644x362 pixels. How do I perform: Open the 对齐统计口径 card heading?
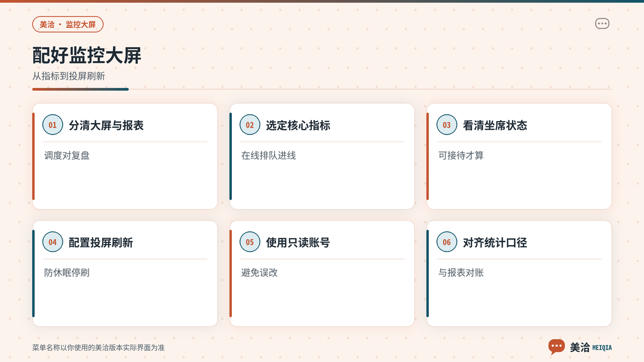495,243
